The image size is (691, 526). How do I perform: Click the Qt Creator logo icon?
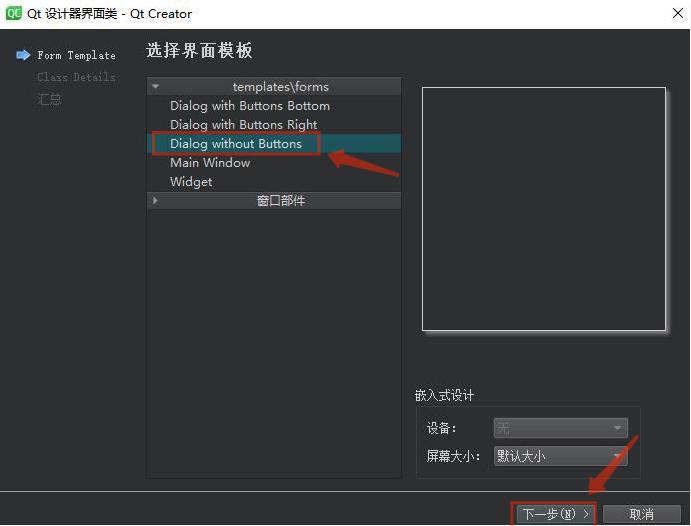click(14, 13)
